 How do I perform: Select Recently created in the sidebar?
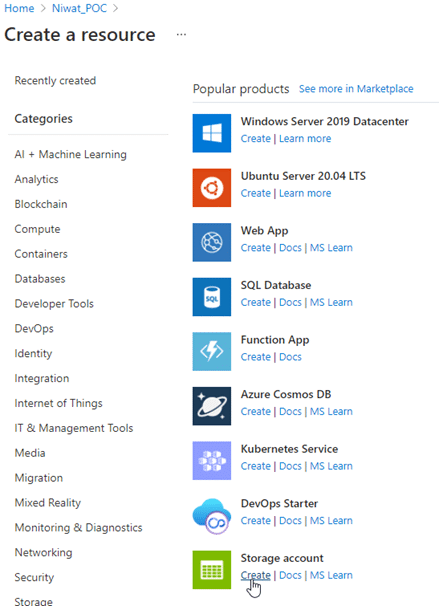click(55, 80)
